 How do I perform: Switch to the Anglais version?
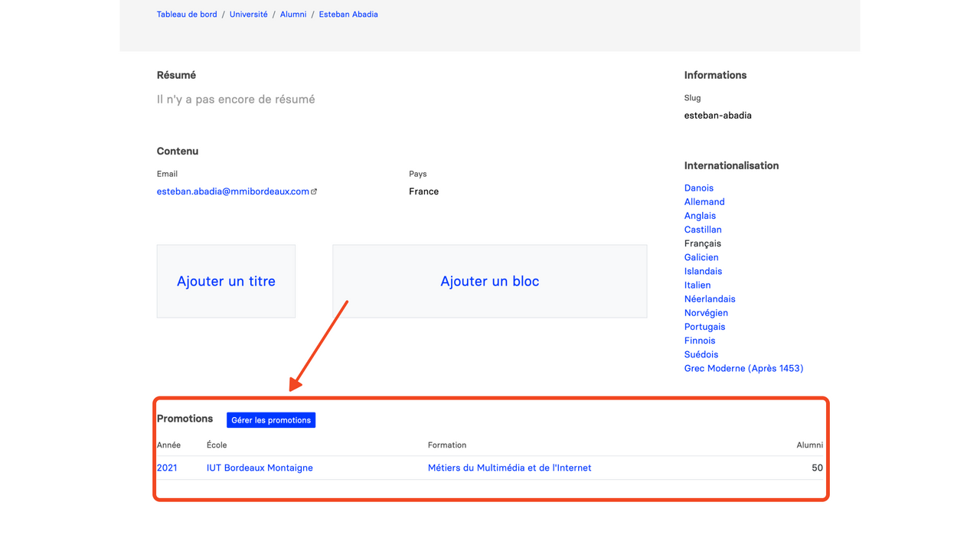pos(700,216)
